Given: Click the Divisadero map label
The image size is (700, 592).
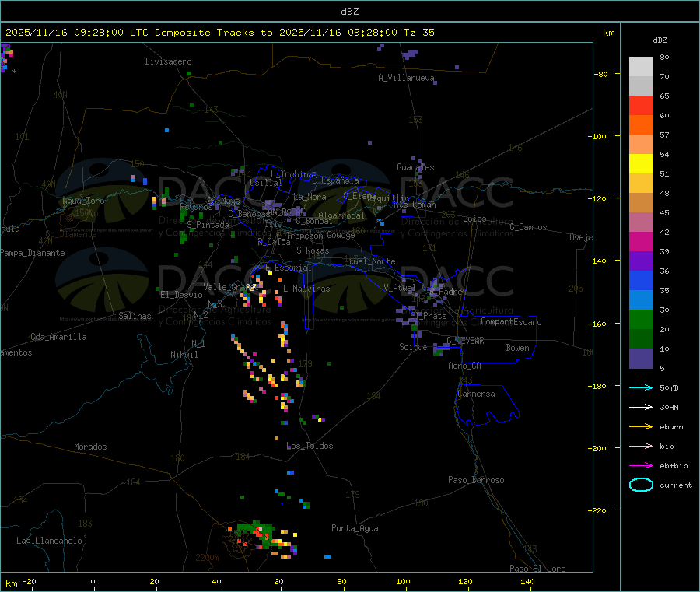Looking at the screenshot, I should (x=168, y=61).
